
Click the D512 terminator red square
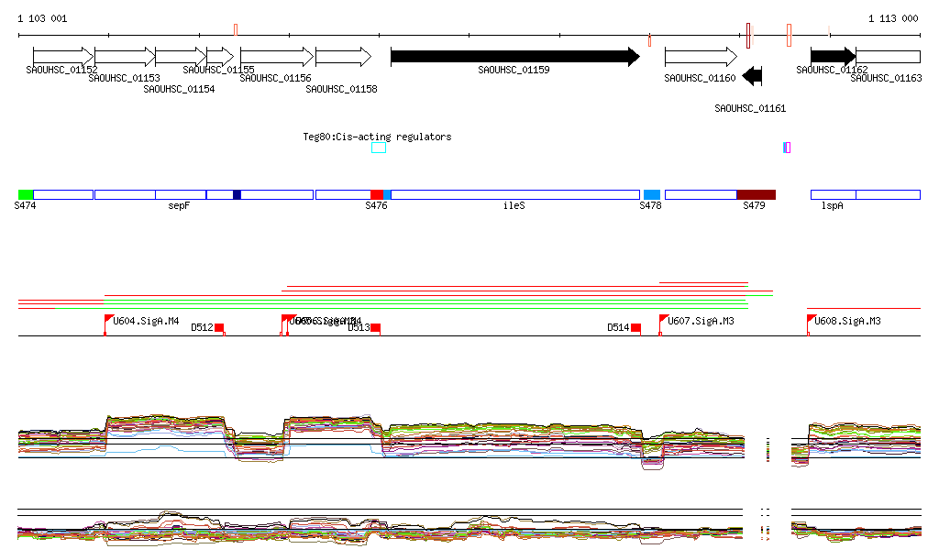click(219, 327)
